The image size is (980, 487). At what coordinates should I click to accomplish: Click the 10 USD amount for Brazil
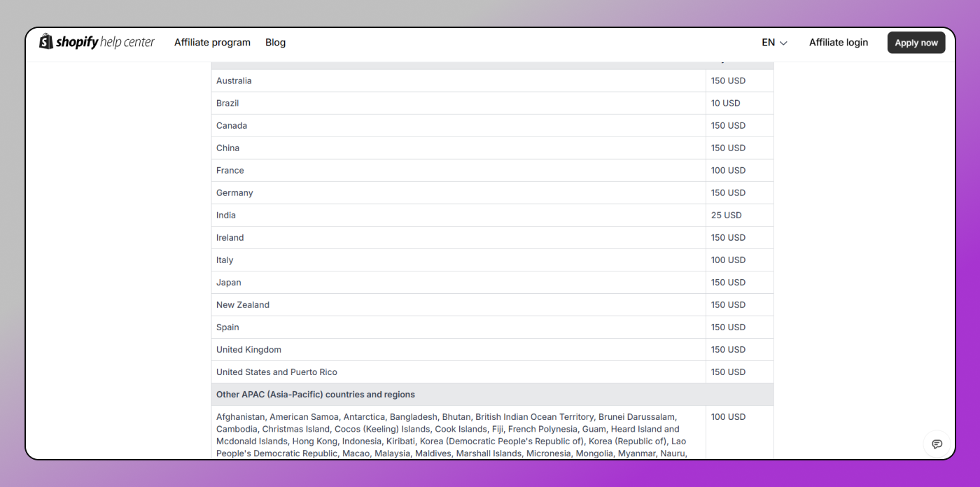(x=725, y=103)
